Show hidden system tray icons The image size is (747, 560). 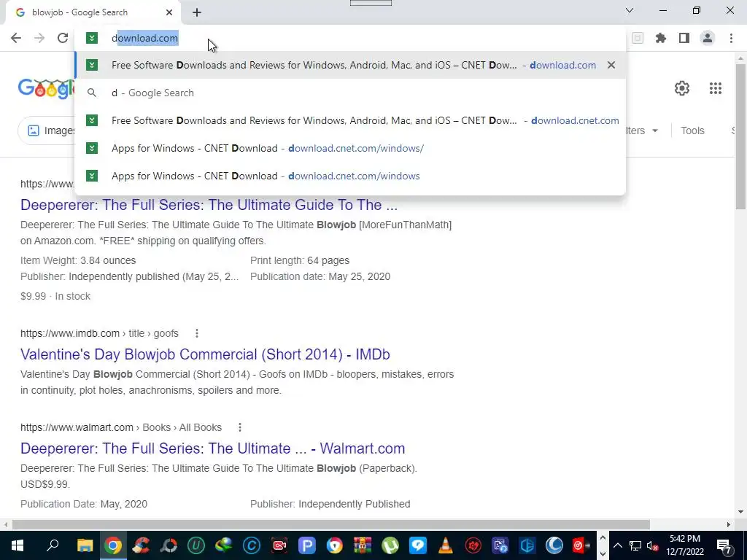click(618, 545)
